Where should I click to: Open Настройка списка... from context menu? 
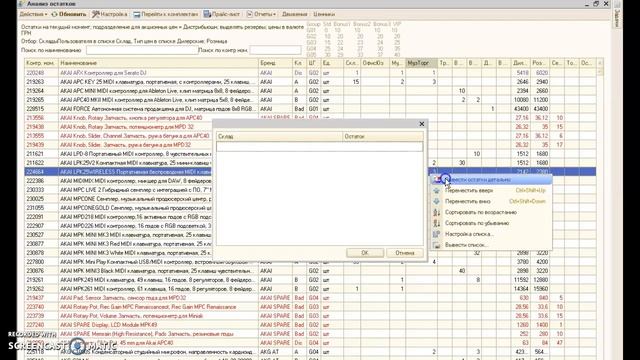[x=491, y=234]
